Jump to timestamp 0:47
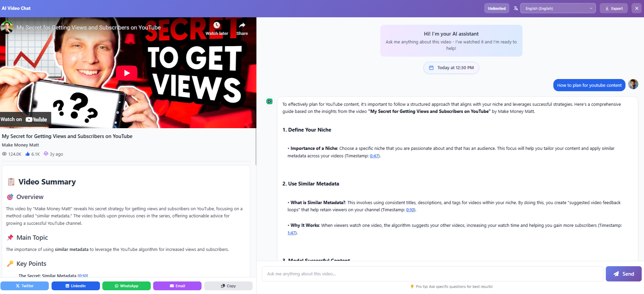 [374, 156]
